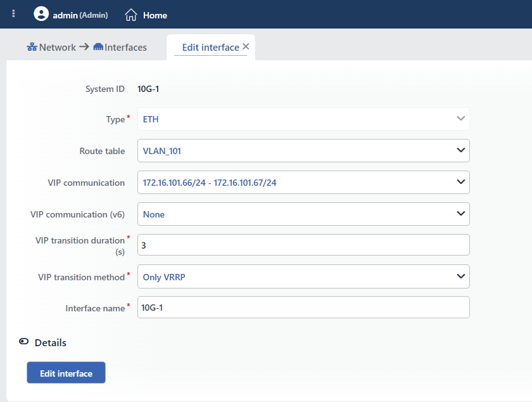This screenshot has width=532, height=402.
Task: Open the VIP communication (v6) dropdown
Action: (303, 214)
